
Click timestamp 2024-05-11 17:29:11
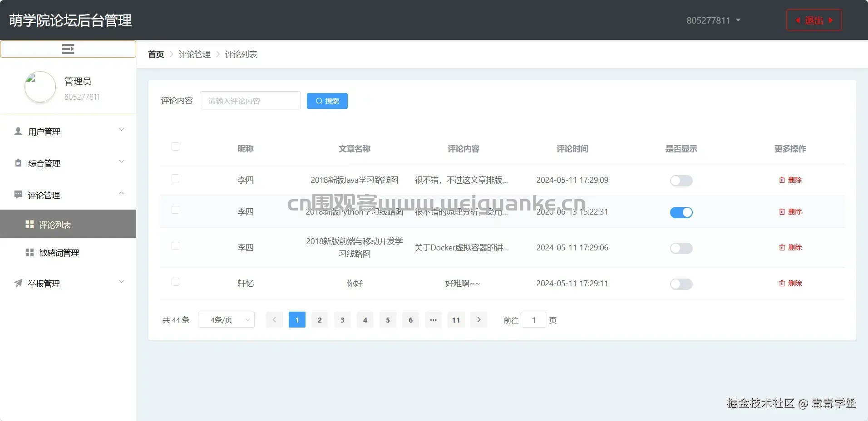[572, 284]
